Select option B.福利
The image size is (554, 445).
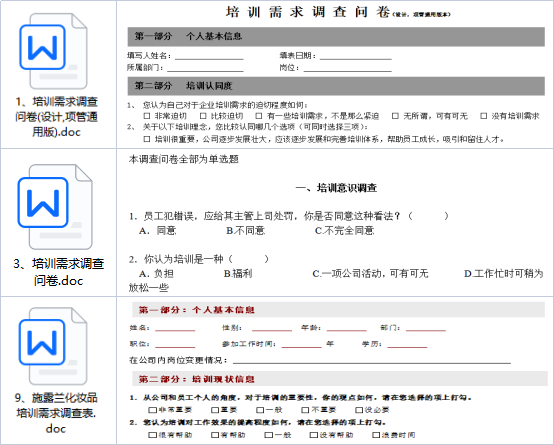238,274
